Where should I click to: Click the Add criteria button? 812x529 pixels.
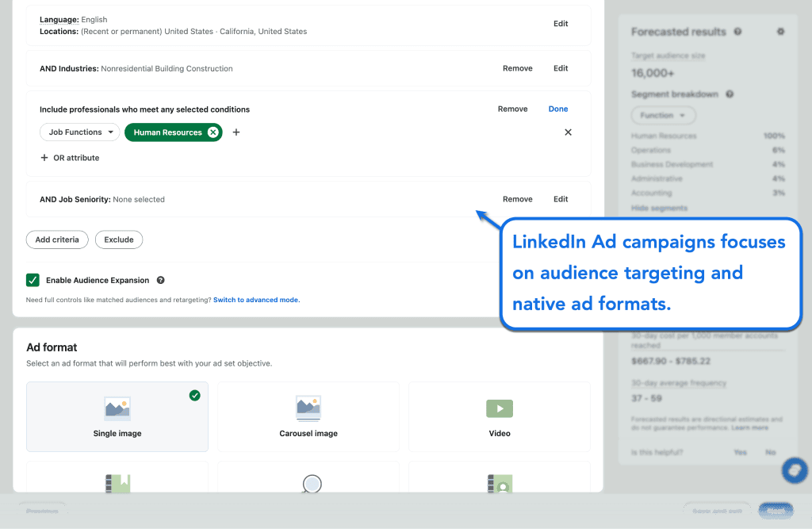pyautogui.click(x=57, y=240)
